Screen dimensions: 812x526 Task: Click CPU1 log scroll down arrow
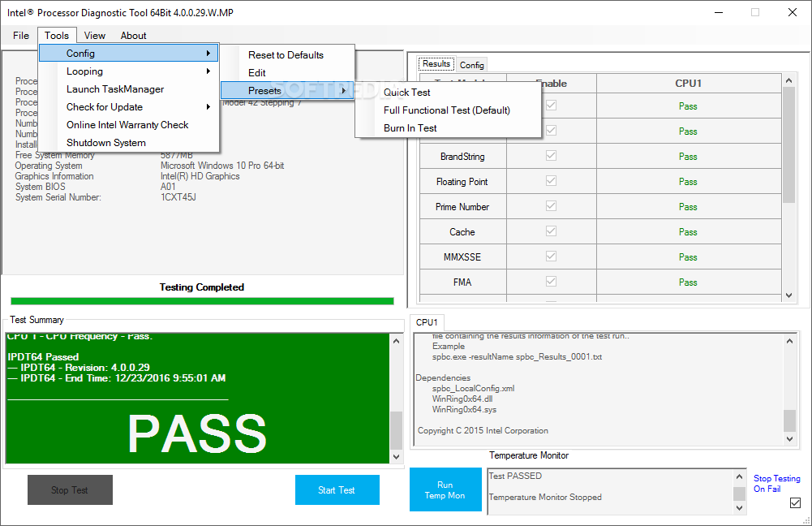(789, 439)
